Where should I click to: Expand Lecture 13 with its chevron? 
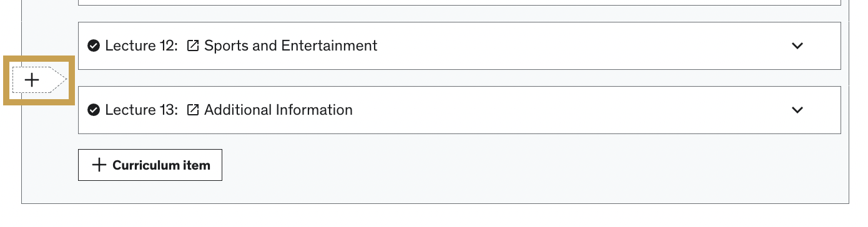click(797, 110)
